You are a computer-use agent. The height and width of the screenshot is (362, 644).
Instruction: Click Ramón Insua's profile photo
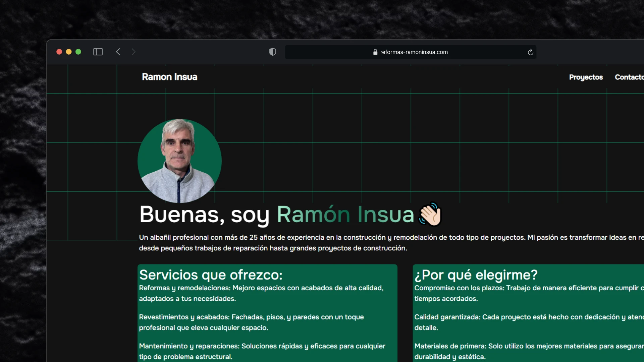tap(179, 161)
